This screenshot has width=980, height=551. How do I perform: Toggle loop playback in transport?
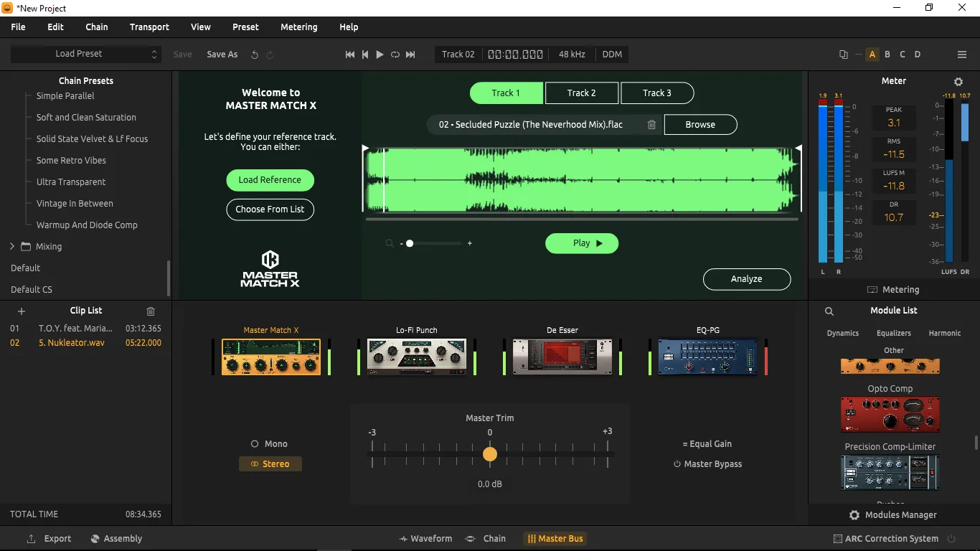coord(395,55)
